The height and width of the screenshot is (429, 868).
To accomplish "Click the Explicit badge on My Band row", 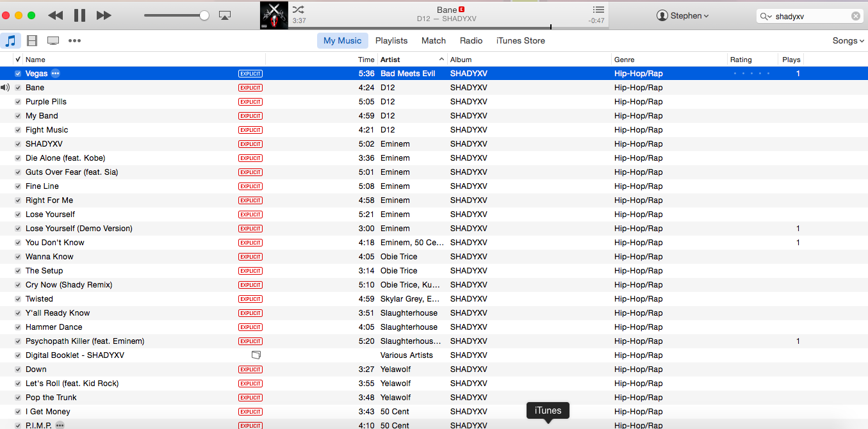I will 250,116.
